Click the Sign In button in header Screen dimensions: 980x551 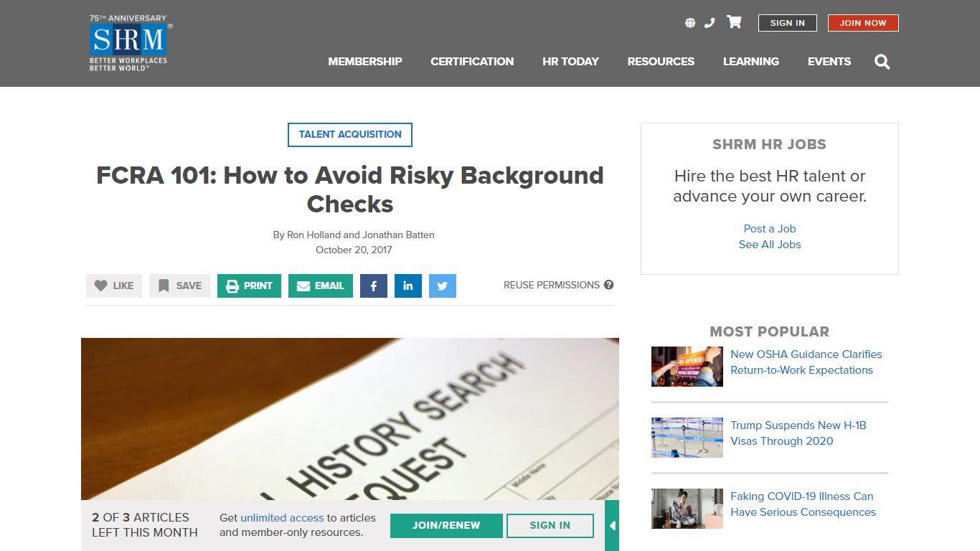[x=787, y=23]
